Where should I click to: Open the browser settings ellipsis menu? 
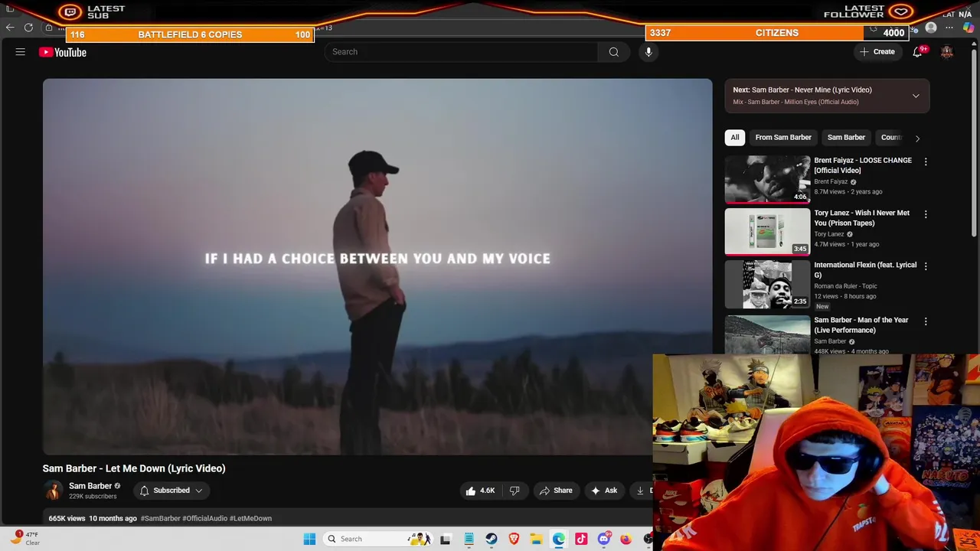[949, 28]
